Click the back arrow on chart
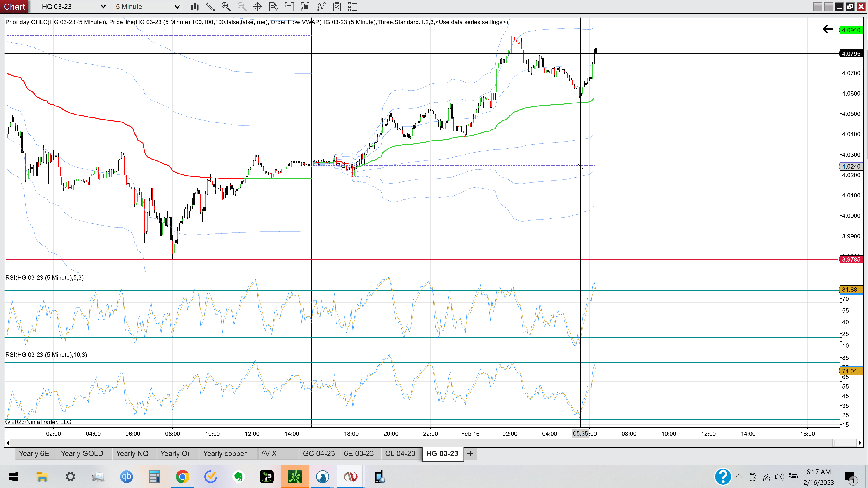The width and height of the screenshot is (868, 488). [x=828, y=29]
